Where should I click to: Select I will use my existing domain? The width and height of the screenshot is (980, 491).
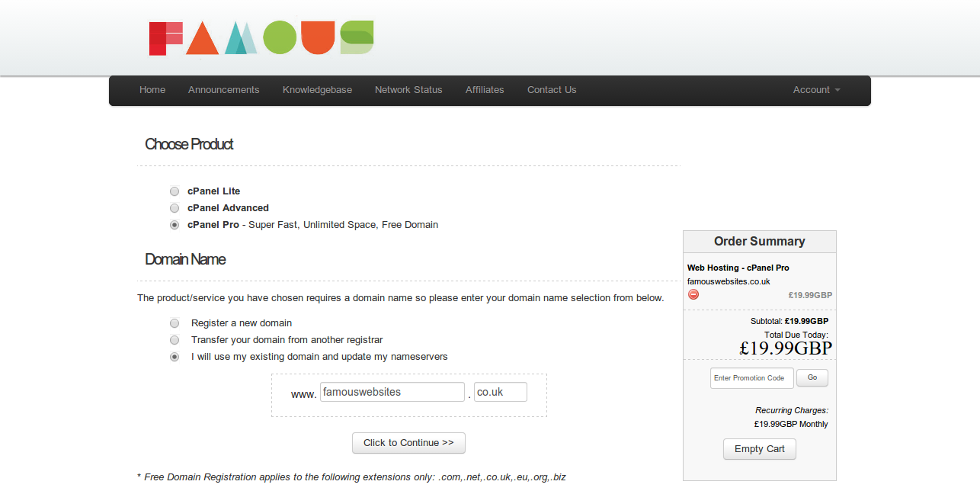[175, 356]
